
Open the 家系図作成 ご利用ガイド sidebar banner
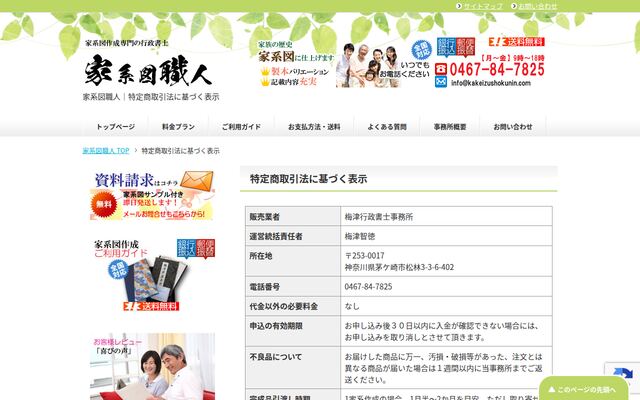point(154,274)
